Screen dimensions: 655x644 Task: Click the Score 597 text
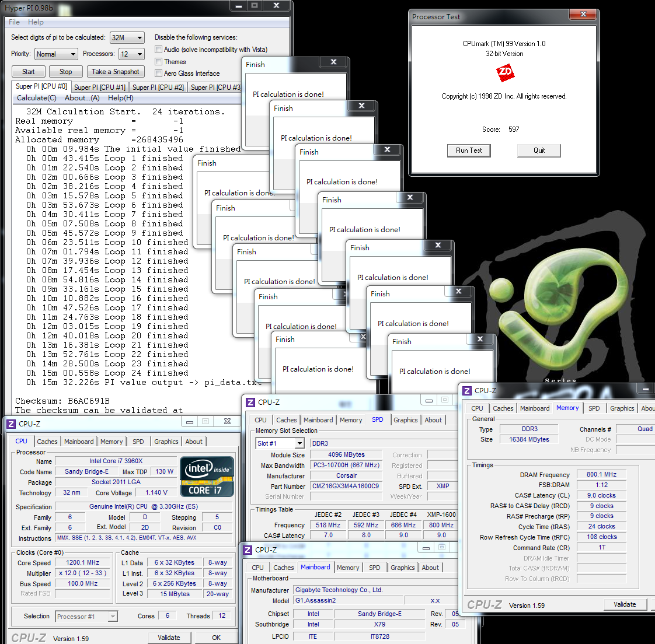pos(501,129)
